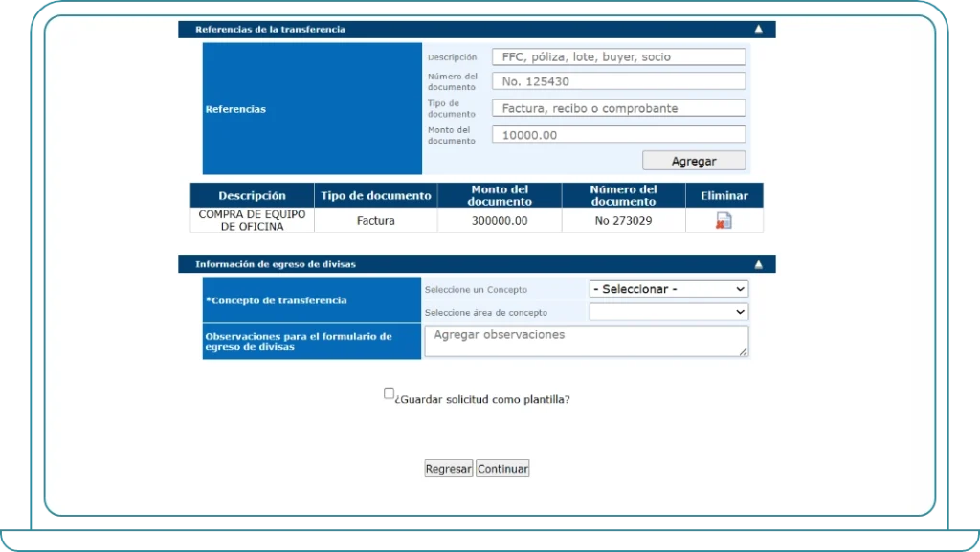
Task: Click the Eliminar column header
Action: click(724, 195)
